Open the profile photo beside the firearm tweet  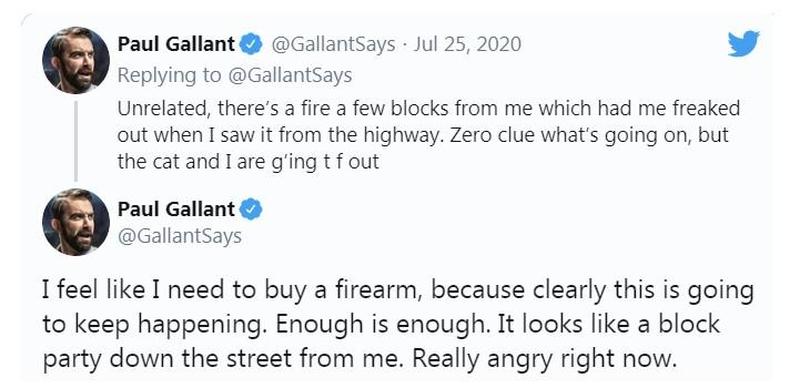pyautogui.click(x=76, y=222)
